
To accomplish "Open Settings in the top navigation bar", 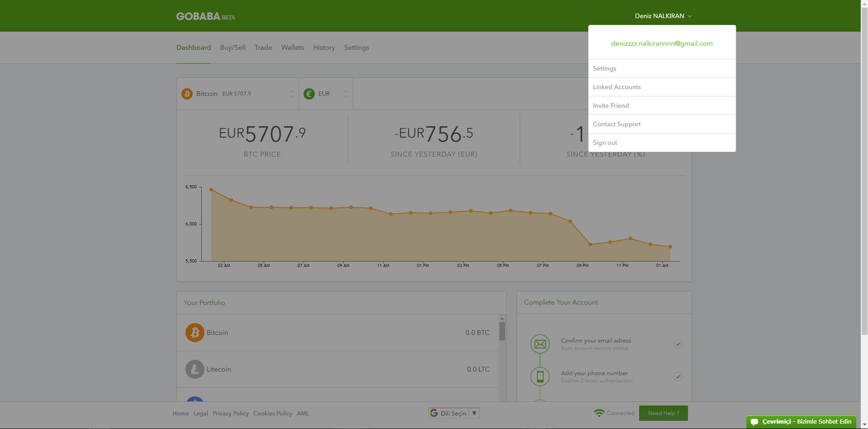I will tap(356, 48).
